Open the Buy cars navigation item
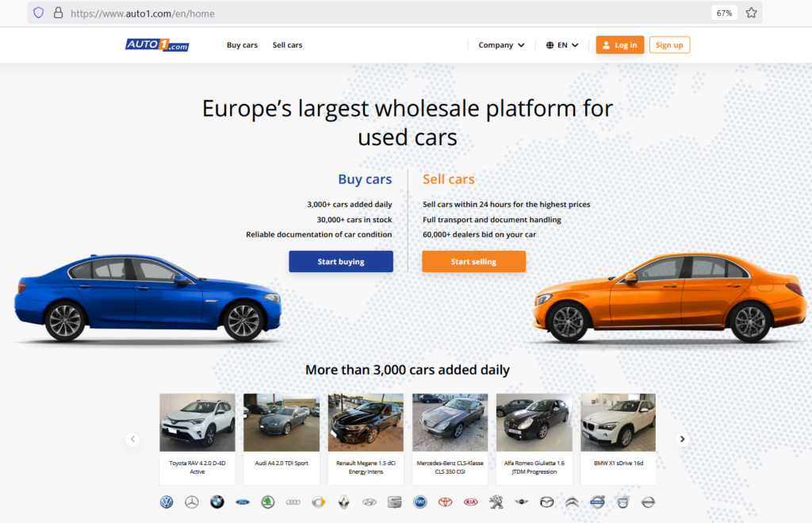812x523 pixels. [x=242, y=45]
